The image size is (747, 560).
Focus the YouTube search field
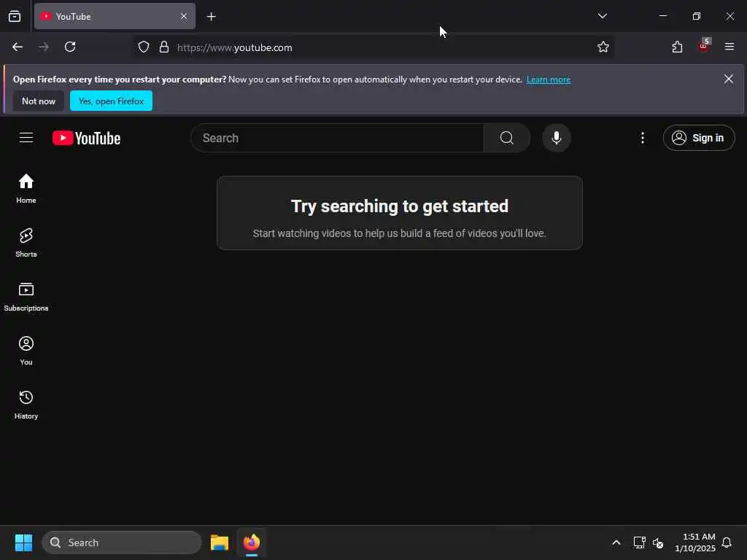click(x=337, y=138)
